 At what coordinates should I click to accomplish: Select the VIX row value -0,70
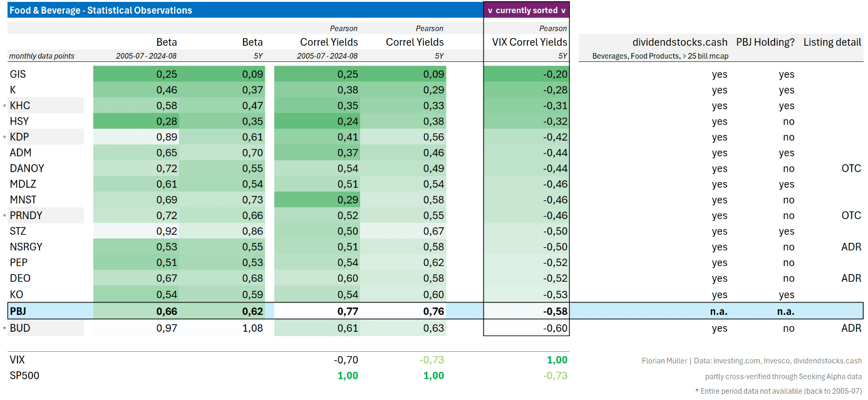[345, 360]
